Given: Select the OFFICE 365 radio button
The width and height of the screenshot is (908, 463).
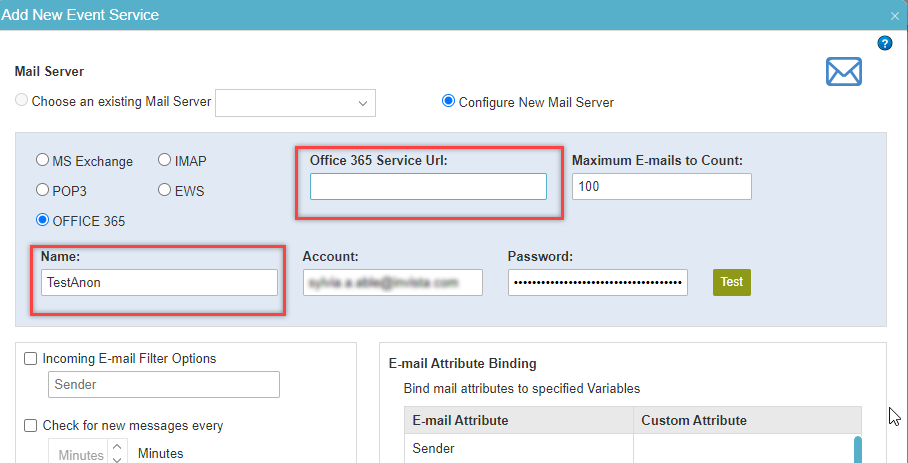Looking at the screenshot, I should point(42,220).
